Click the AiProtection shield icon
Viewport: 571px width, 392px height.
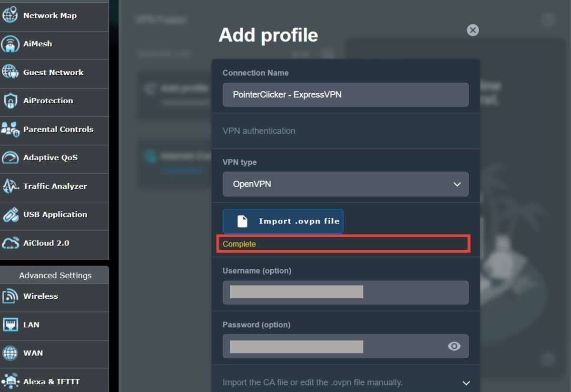(10, 101)
